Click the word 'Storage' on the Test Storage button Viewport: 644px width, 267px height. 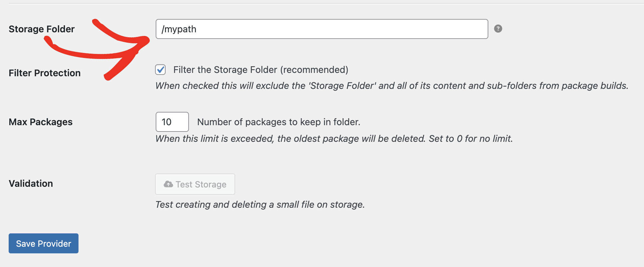pos(211,184)
